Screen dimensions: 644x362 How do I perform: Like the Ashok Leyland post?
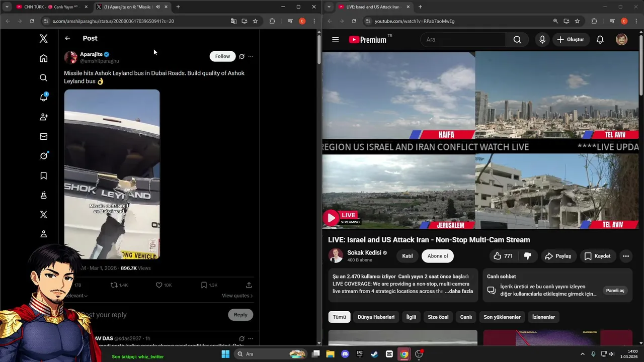point(164,285)
